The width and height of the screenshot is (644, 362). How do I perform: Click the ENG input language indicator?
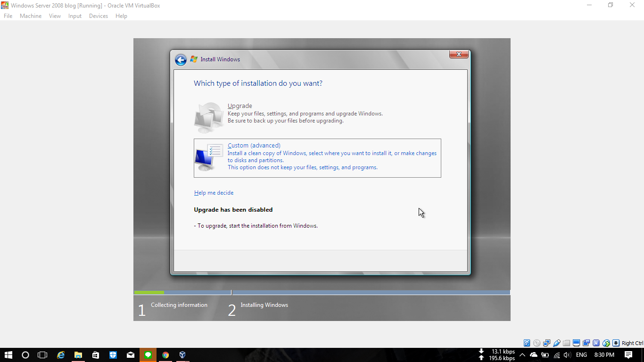pyautogui.click(x=581, y=355)
